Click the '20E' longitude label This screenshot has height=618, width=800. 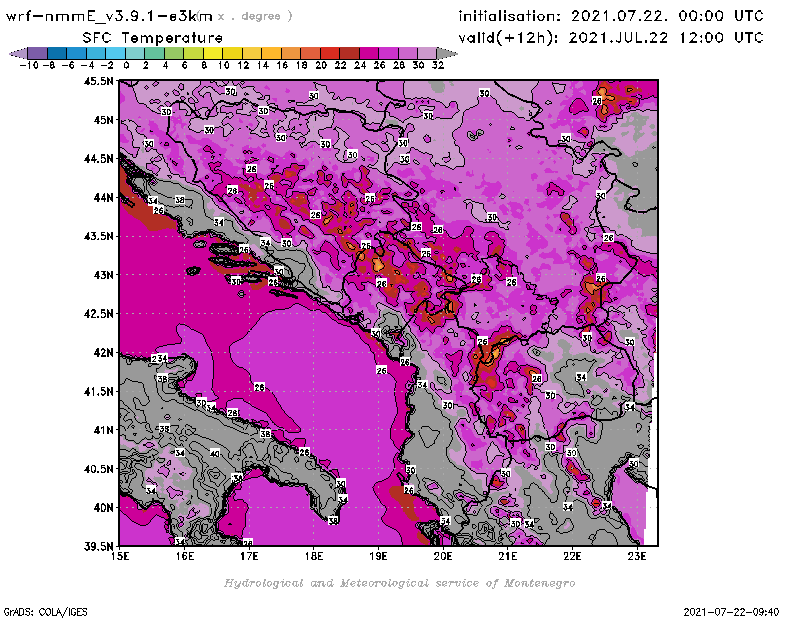point(443,556)
